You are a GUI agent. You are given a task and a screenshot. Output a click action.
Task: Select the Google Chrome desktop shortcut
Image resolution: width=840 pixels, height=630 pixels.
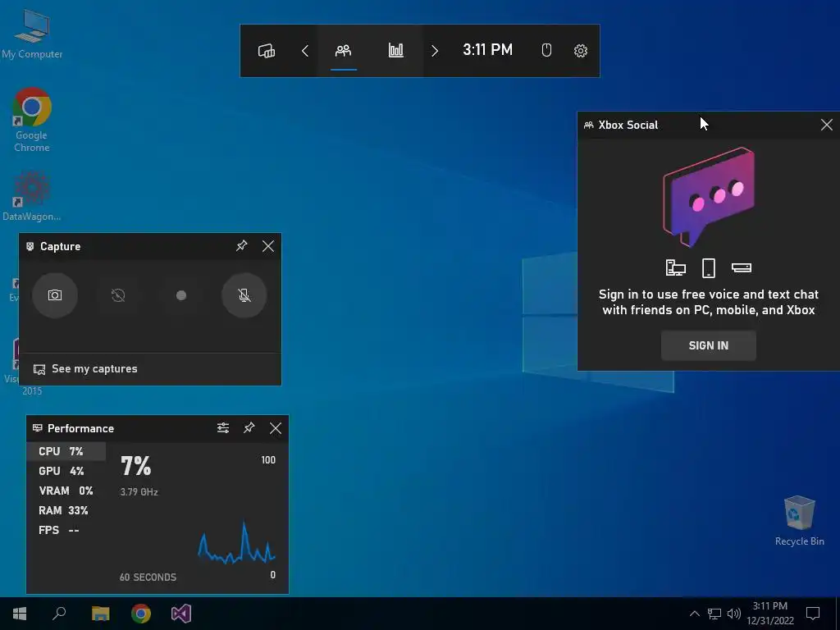(32, 120)
